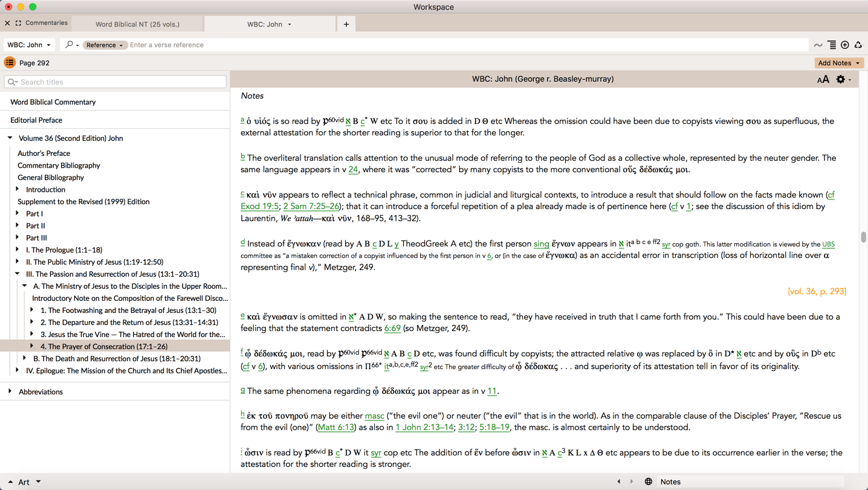868x490 pixels.
Task: Click the globe icon in the bottom bar
Action: [x=649, y=482]
